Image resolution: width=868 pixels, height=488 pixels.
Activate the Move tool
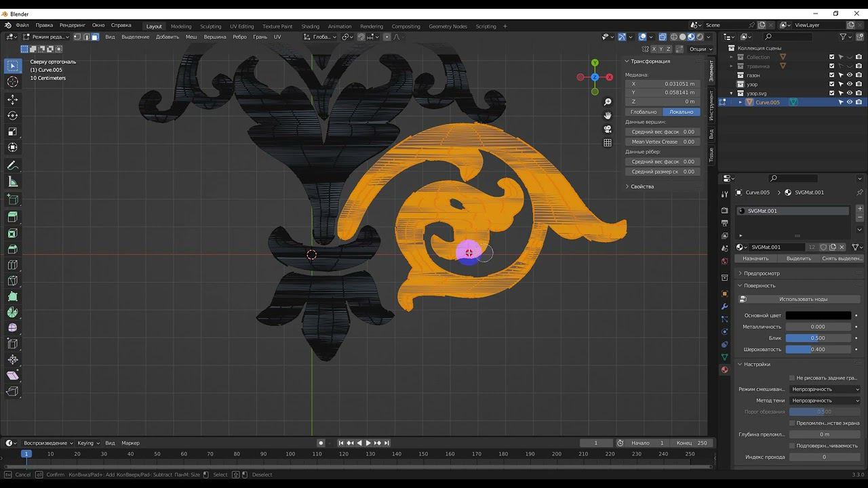12,99
